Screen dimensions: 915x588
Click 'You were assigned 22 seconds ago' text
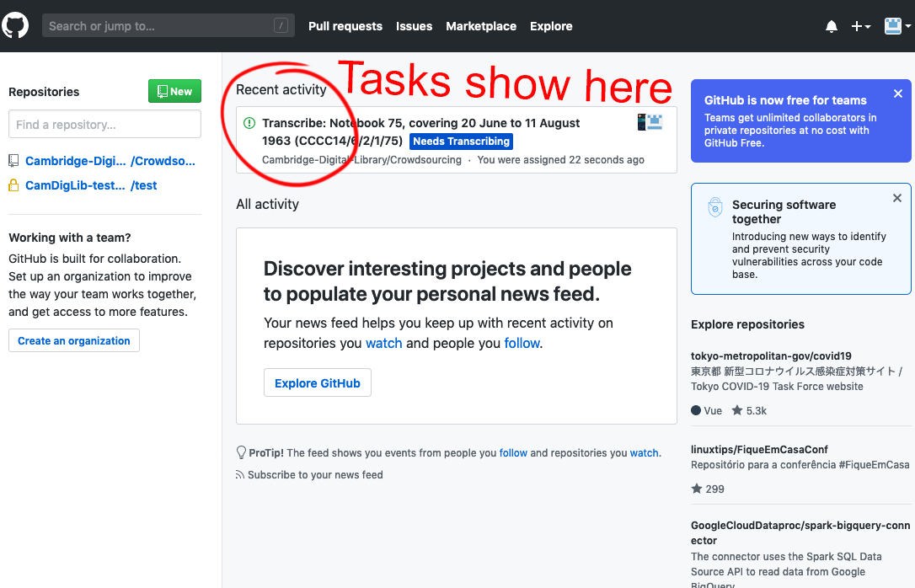(561, 160)
